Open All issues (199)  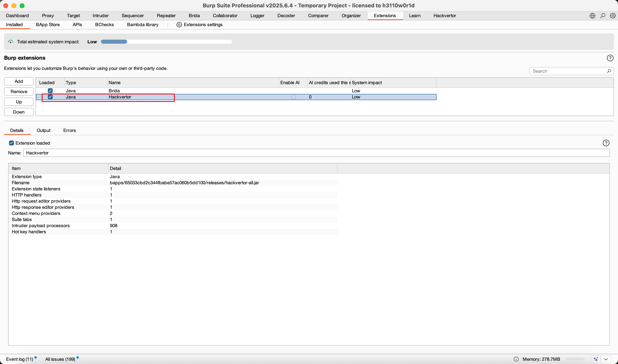point(60,359)
